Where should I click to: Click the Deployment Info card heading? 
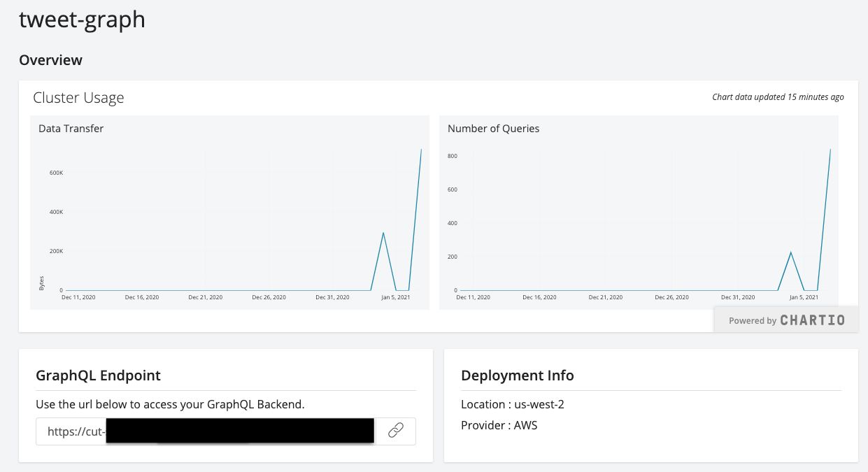pos(518,376)
